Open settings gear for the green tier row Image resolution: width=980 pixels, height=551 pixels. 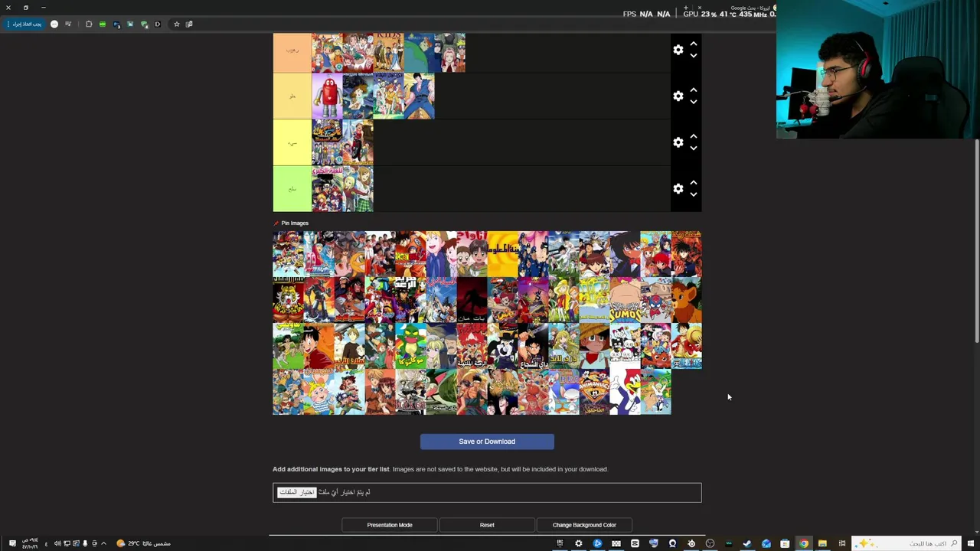[x=678, y=188]
